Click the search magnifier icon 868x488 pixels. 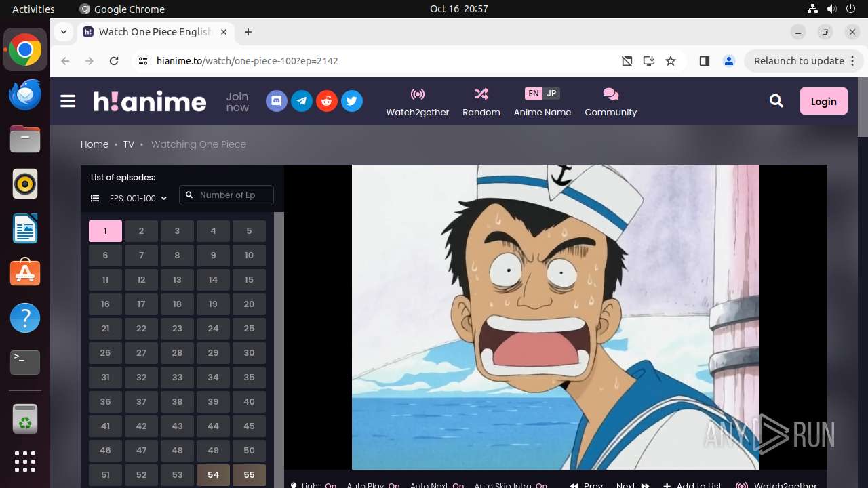[x=776, y=101]
